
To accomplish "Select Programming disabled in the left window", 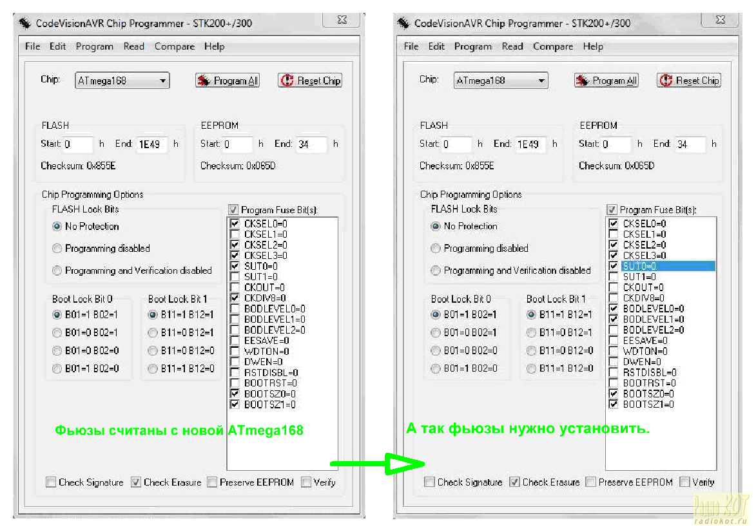I will click(57, 248).
